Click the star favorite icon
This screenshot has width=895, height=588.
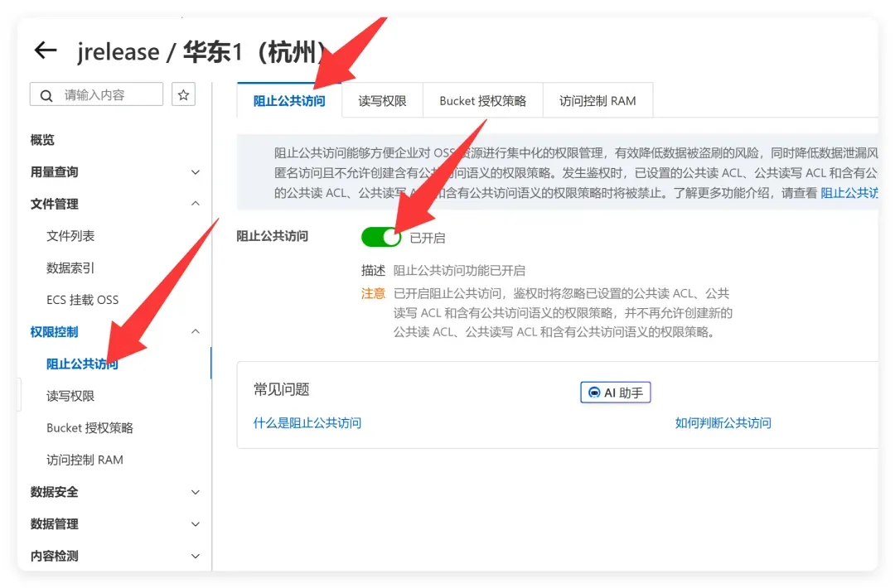click(x=183, y=94)
